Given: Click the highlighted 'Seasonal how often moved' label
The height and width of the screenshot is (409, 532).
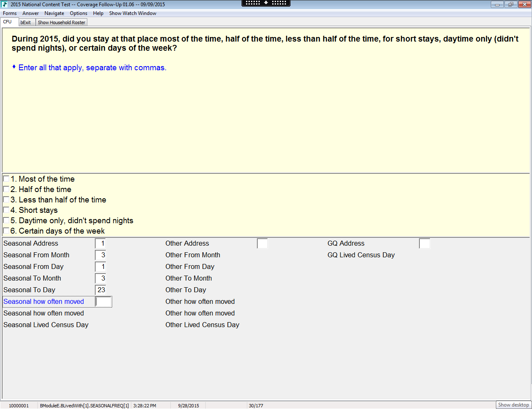Looking at the screenshot, I should click(44, 302).
